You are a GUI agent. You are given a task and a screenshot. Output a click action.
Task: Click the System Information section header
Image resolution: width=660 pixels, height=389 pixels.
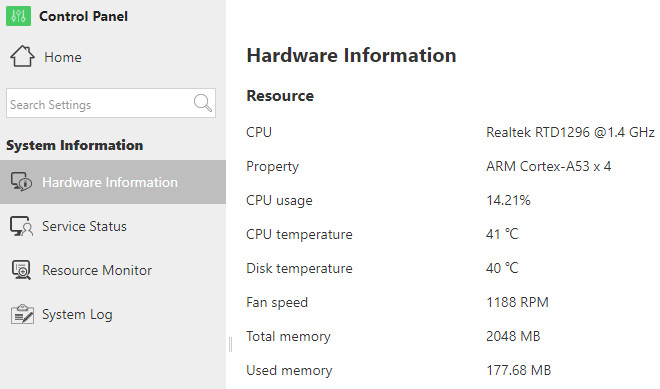[75, 145]
